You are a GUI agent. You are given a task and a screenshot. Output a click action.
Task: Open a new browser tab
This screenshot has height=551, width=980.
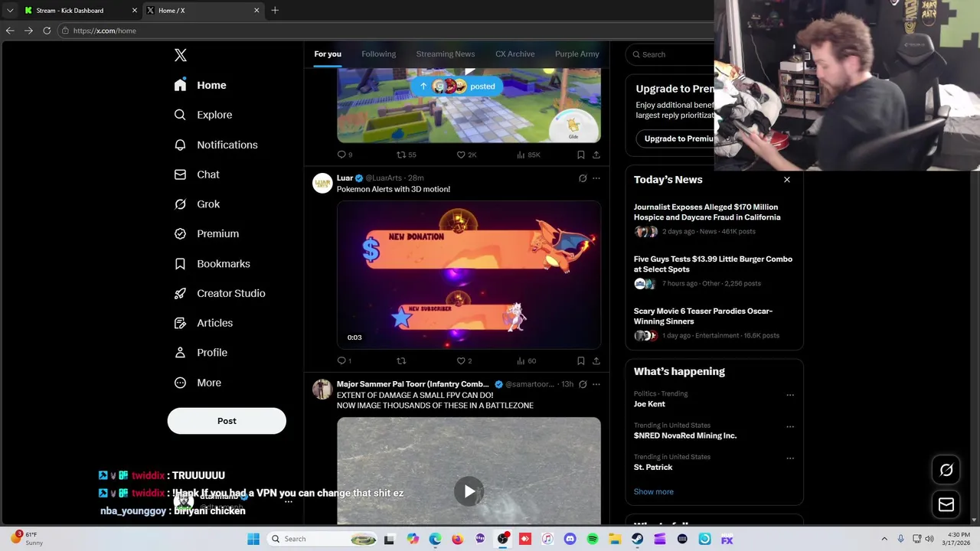point(275,11)
